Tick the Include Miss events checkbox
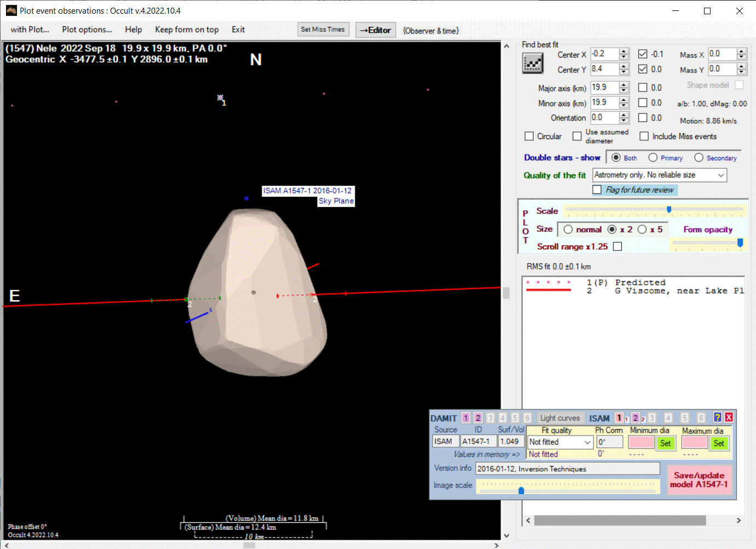This screenshot has height=549, width=756. click(644, 136)
